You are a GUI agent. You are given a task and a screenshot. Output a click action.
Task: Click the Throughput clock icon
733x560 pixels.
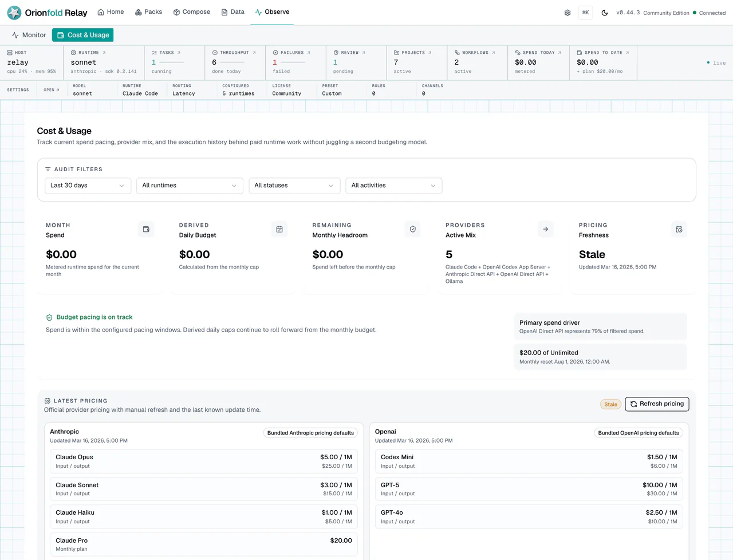(x=215, y=53)
